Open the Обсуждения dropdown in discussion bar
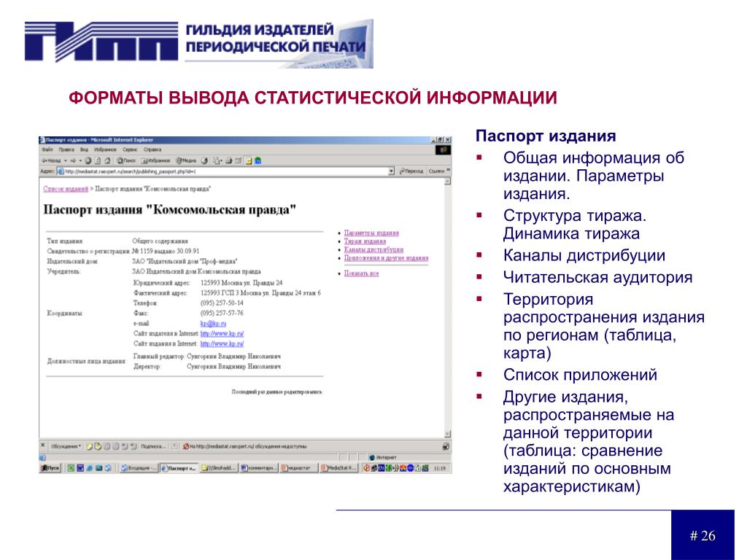The image size is (747, 560). point(66,446)
